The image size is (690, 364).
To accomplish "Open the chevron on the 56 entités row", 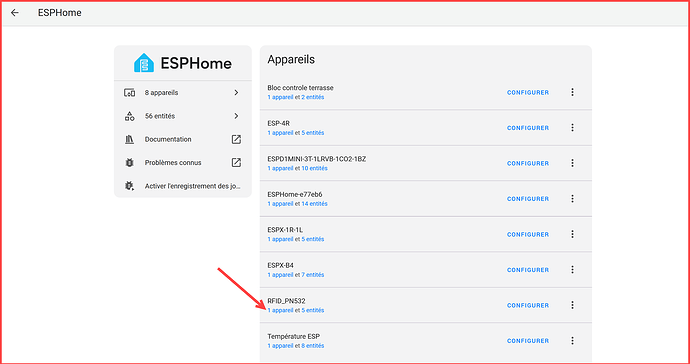I will [236, 116].
